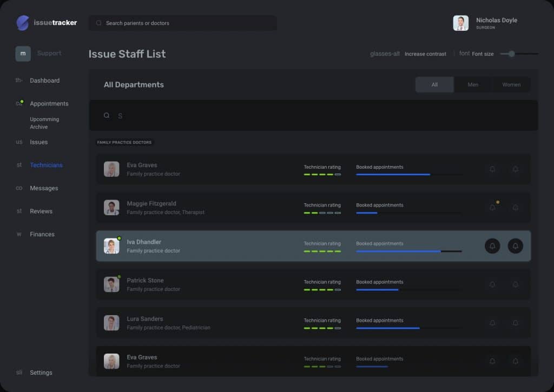Click Increase contrast
The width and height of the screenshot is (554, 392).
tap(426, 54)
